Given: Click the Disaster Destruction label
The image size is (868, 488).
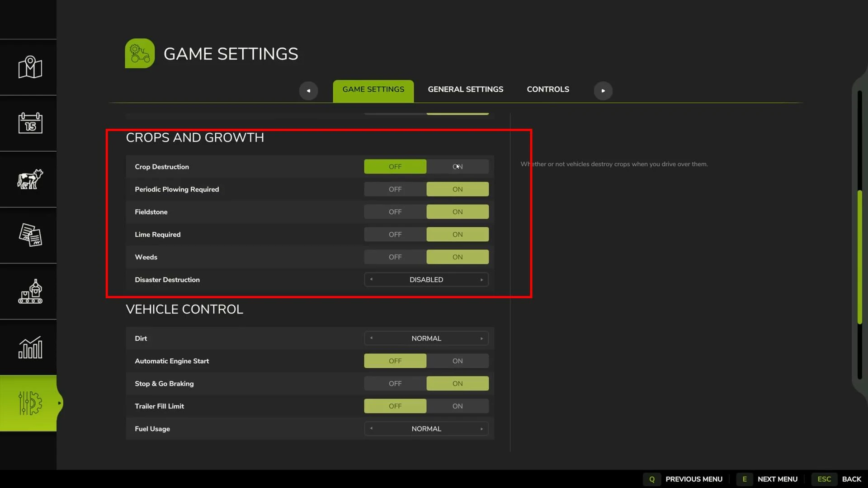Looking at the screenshot, I should 167,280.
